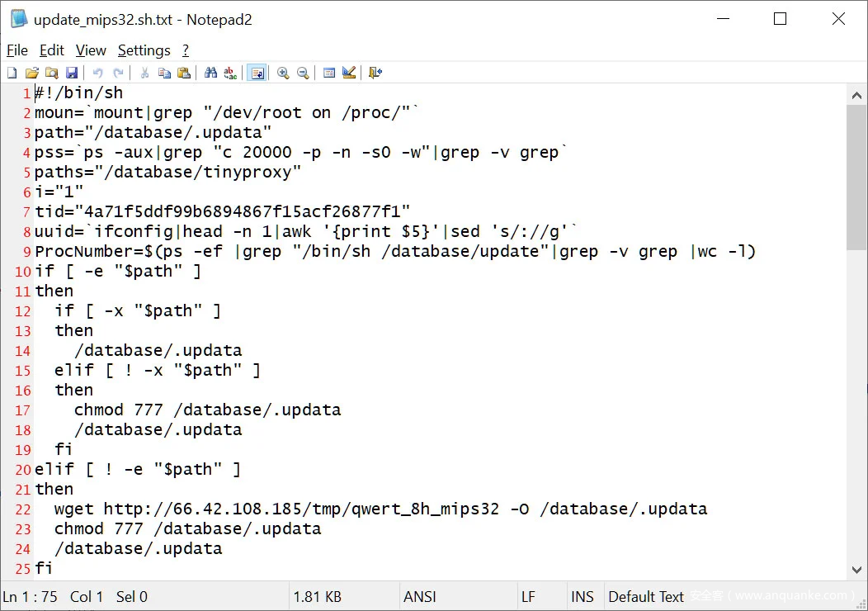Click the New document toolbar icon
The image size is (868, 611).
(12, 73)
